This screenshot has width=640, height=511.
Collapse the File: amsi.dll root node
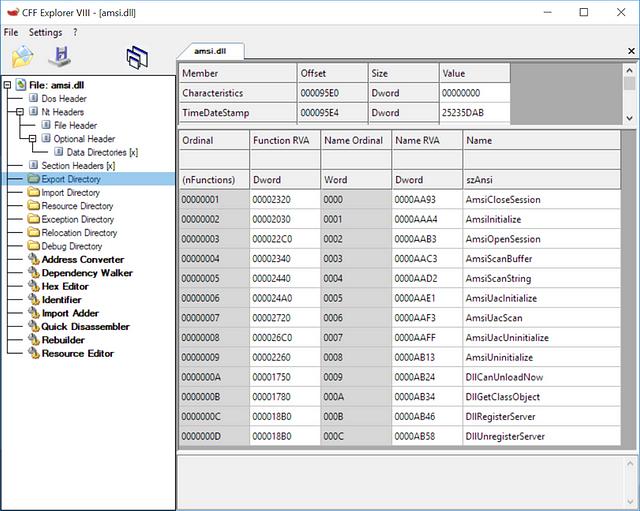7,85
